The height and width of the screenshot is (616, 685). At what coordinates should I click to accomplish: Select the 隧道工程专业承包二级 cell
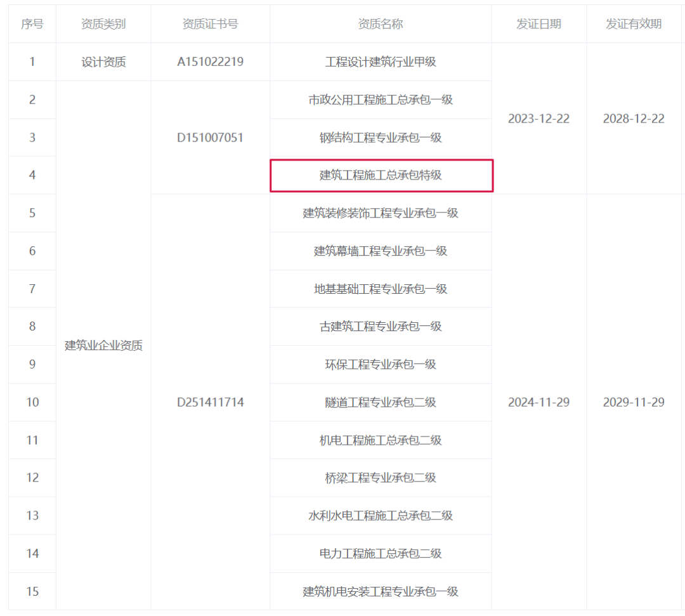pyautogui.click(x=381, y=402)
